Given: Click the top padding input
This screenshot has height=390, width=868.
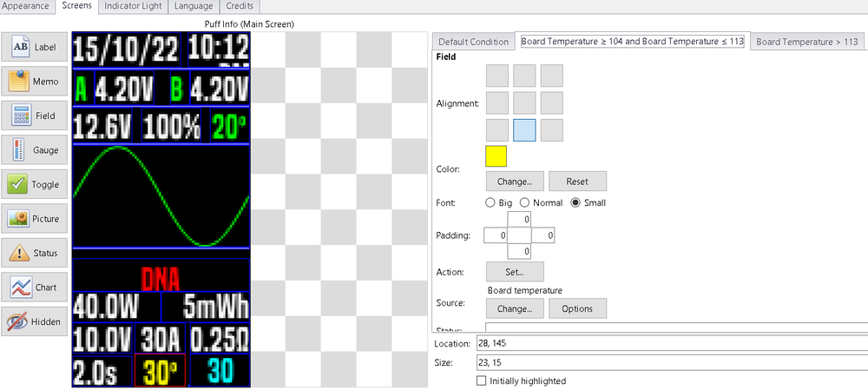Looking at the screenshot, I should pos(519,220).
